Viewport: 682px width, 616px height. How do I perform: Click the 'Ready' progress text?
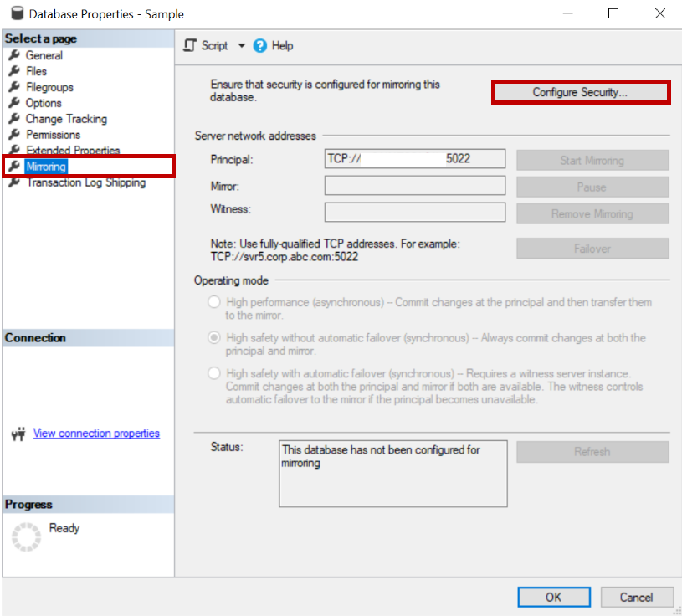[64, 528]
